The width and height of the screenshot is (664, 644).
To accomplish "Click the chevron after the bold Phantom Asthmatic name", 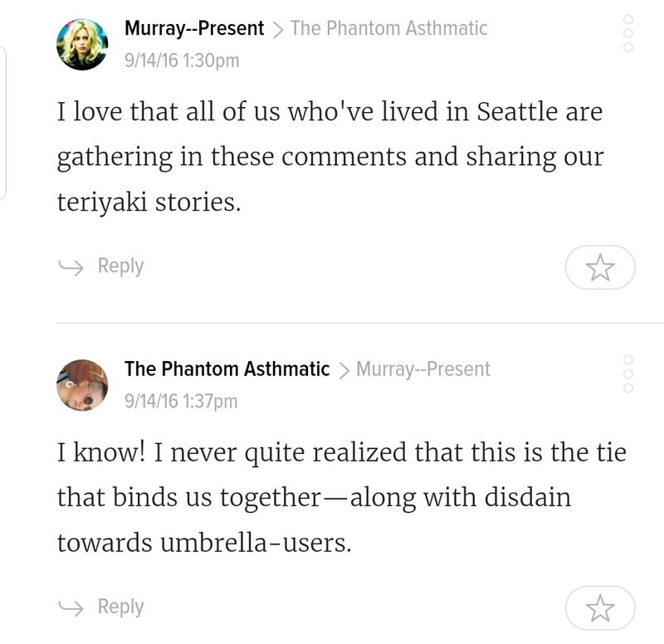I will click(344, 370).
